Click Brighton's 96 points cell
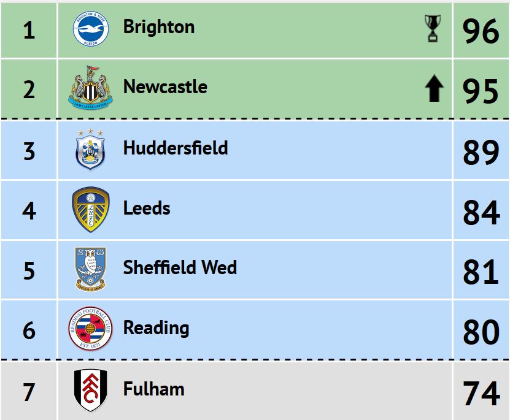Image resolution: width=510 pixels, height=420 pixels. pos(481,31)
